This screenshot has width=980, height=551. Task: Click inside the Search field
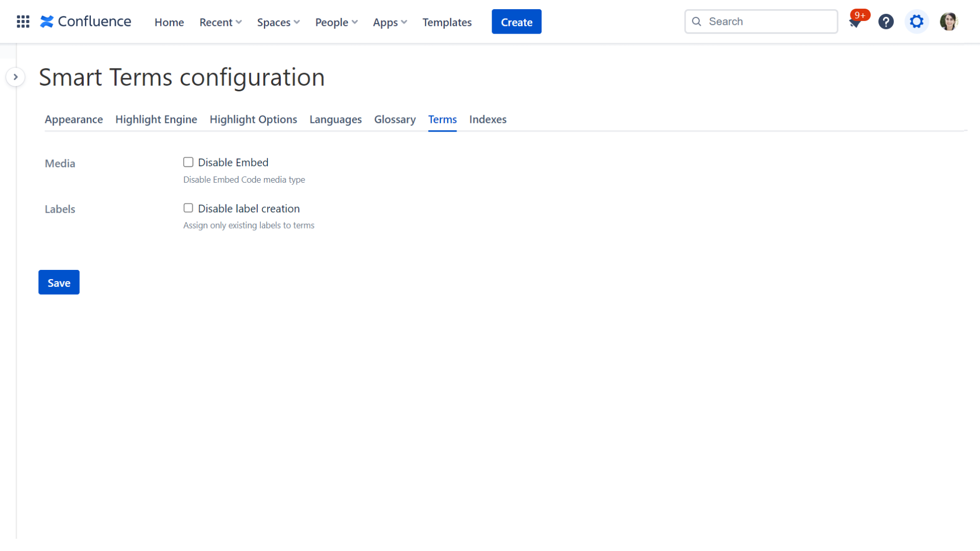pyautogui.click(x=761, y=21)
